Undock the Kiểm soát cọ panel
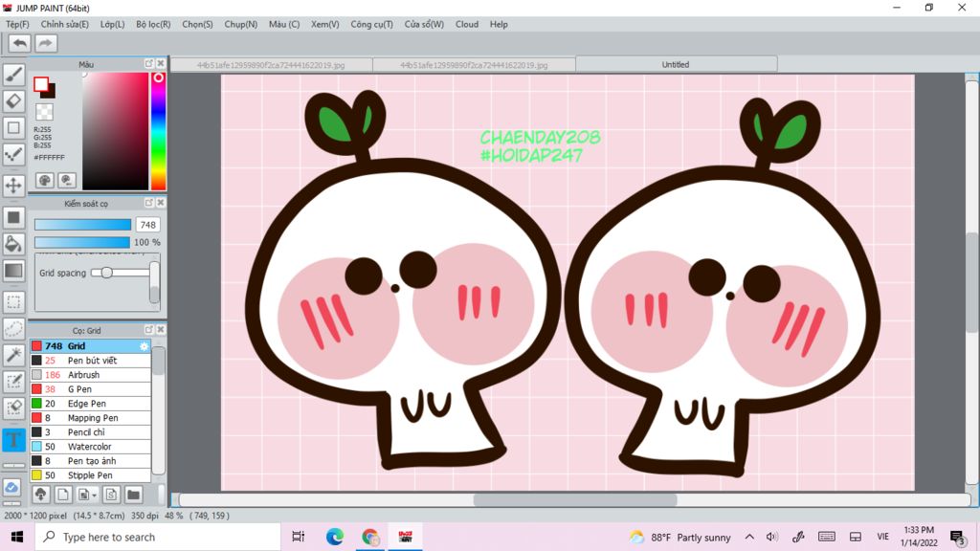This screenshot has width=980, height=551. 148,203
